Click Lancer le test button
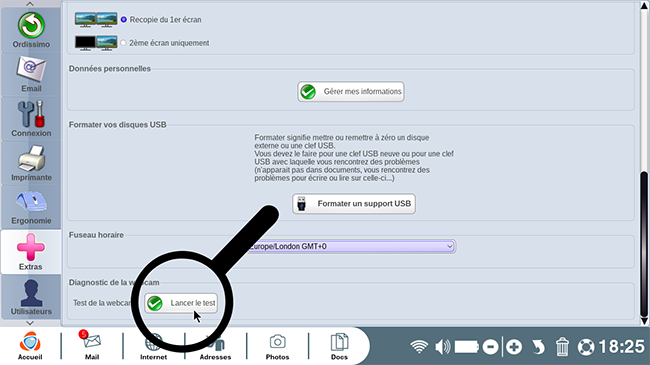 pos(181,303)
